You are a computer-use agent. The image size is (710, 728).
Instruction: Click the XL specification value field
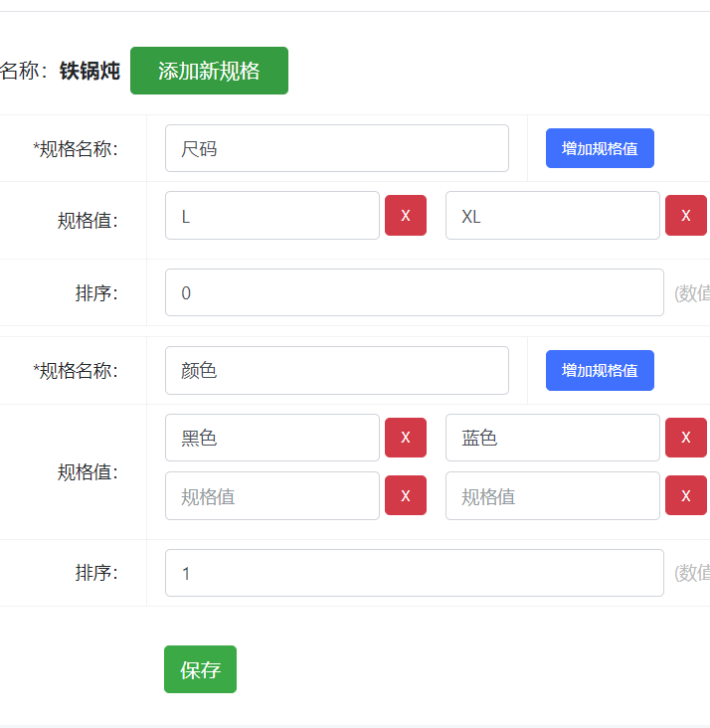tap(552, 216)
